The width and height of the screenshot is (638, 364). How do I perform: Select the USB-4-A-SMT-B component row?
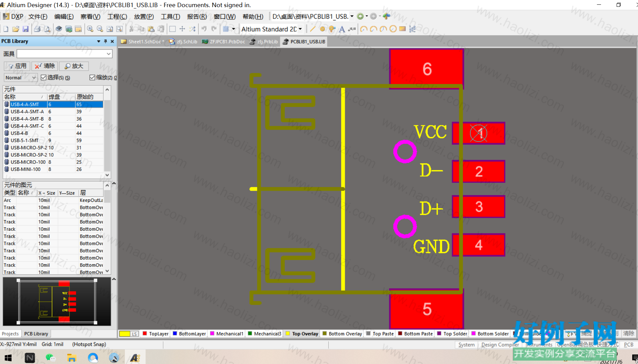(53, 119)
